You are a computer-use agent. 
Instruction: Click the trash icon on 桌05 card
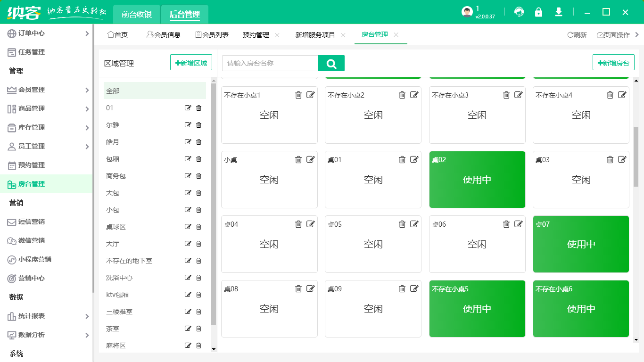tap(402, 224)
